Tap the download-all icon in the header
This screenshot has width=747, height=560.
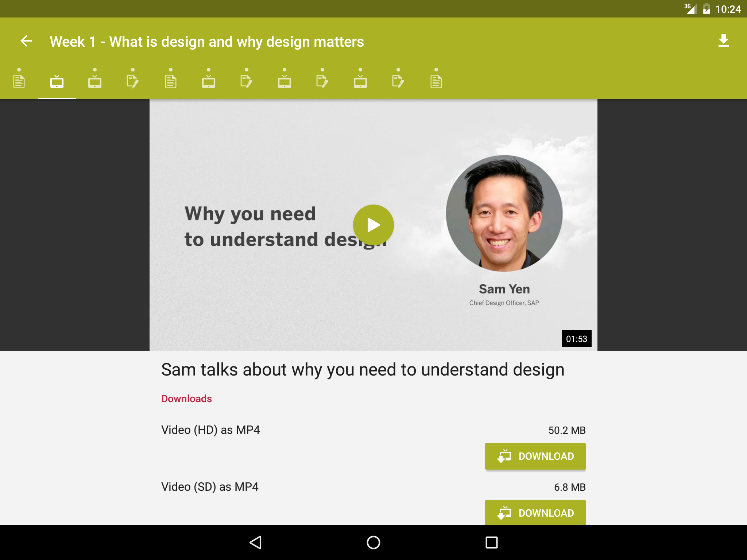tap(723, 41)
